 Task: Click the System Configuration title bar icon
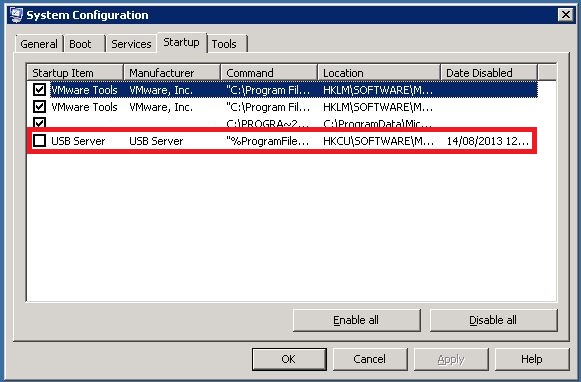click(16, 15)
